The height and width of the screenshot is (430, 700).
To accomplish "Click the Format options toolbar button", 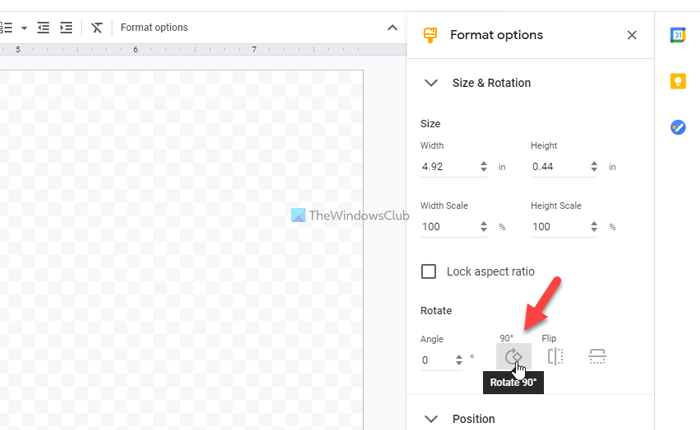I will [154, 27].
